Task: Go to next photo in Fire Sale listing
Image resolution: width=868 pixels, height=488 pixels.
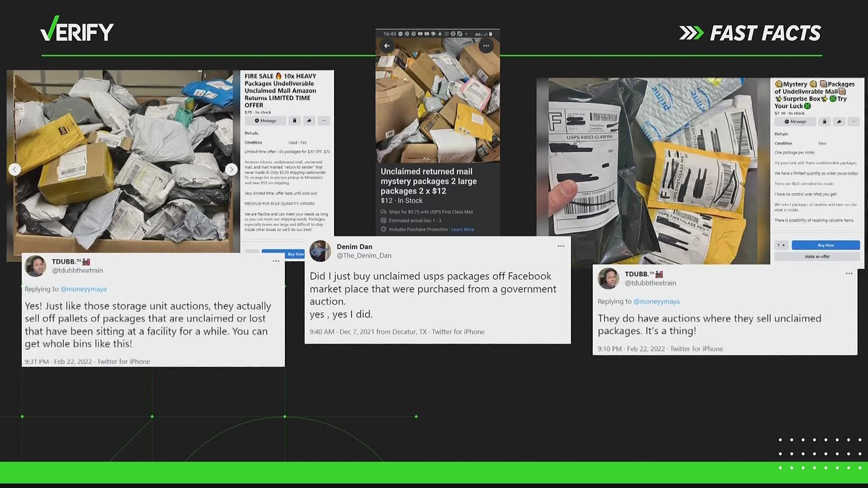Action: pyautogui.click(x=231, y=169)
